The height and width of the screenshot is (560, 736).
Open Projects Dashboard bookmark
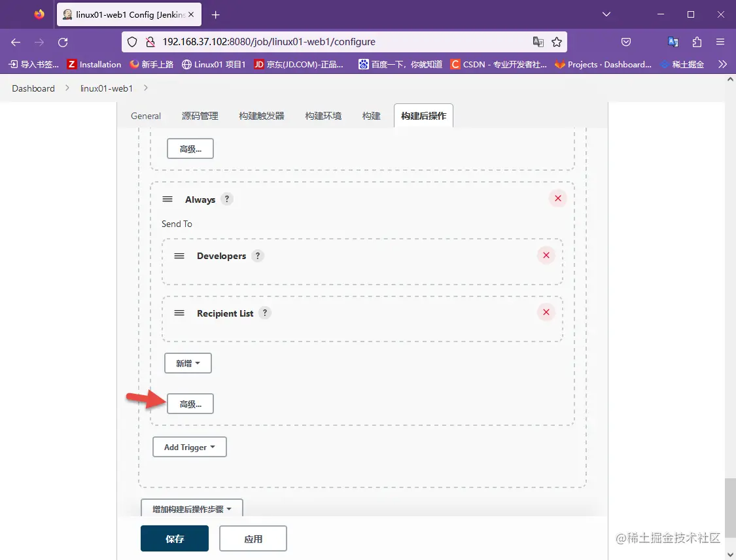(x=604, y=64)
